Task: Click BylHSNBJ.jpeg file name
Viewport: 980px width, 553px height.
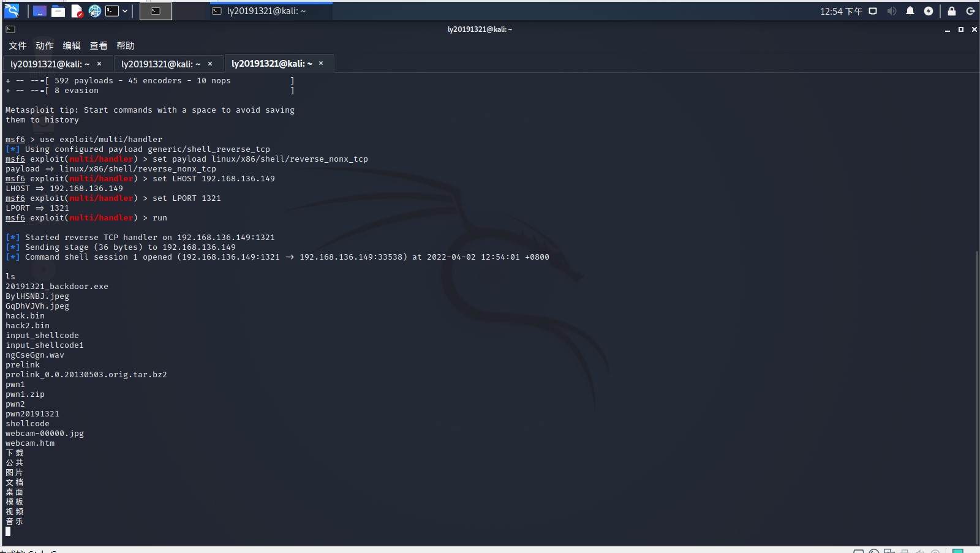Action: (37, 296)
